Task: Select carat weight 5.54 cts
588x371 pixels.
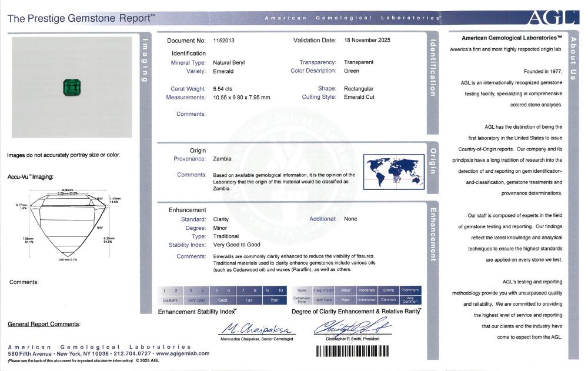Action: coord(222,89)
